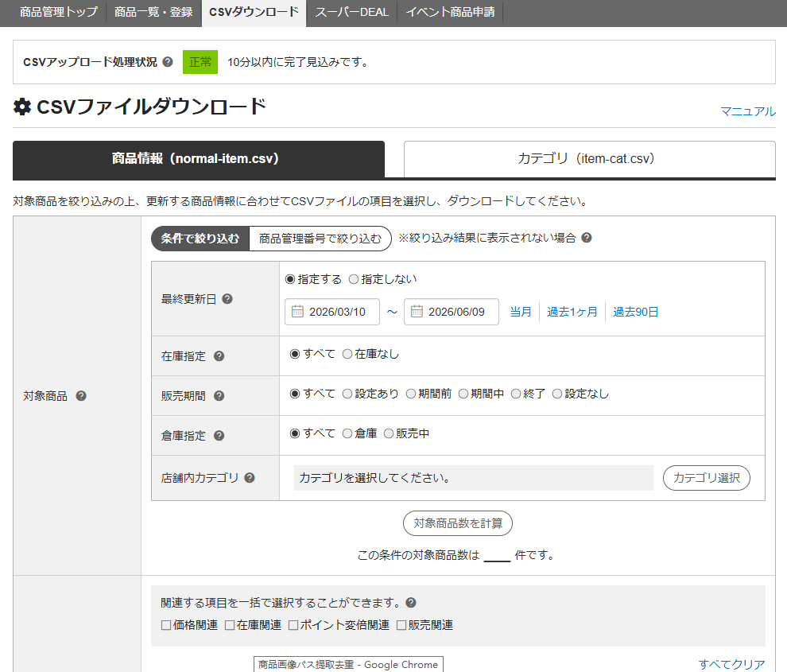The image size is (787, 672).
Task: Click 当月 date shortcut link
Action: (521, 312)
